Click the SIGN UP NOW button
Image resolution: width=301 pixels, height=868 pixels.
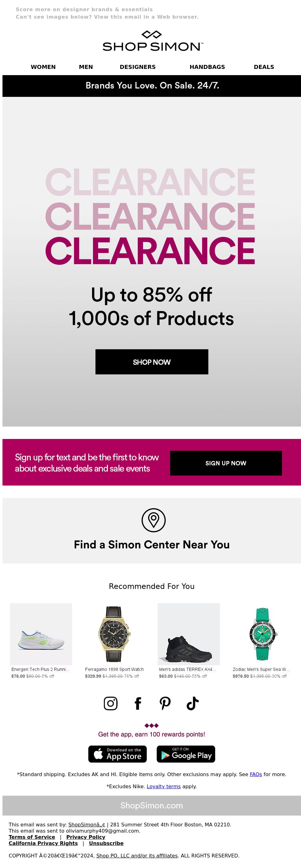pos(226,463)
